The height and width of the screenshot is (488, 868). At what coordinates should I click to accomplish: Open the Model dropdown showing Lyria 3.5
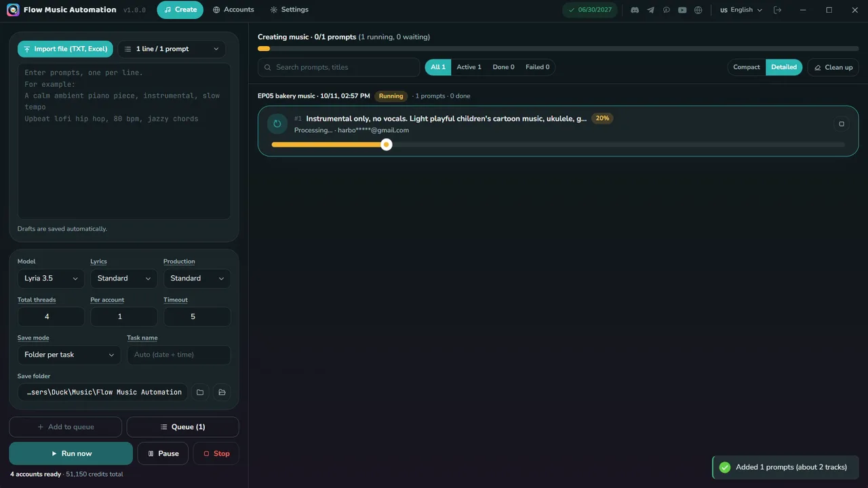(x=51, y=279)
